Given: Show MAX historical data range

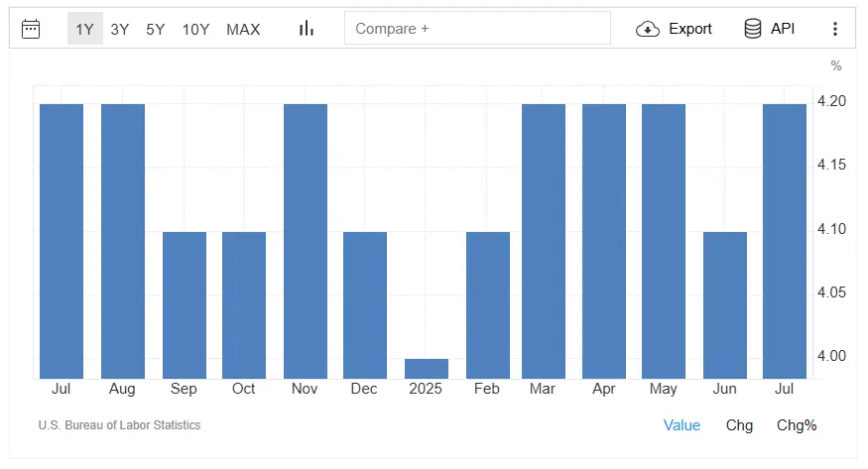Looking at the screenshot, I should click(243, 29).
